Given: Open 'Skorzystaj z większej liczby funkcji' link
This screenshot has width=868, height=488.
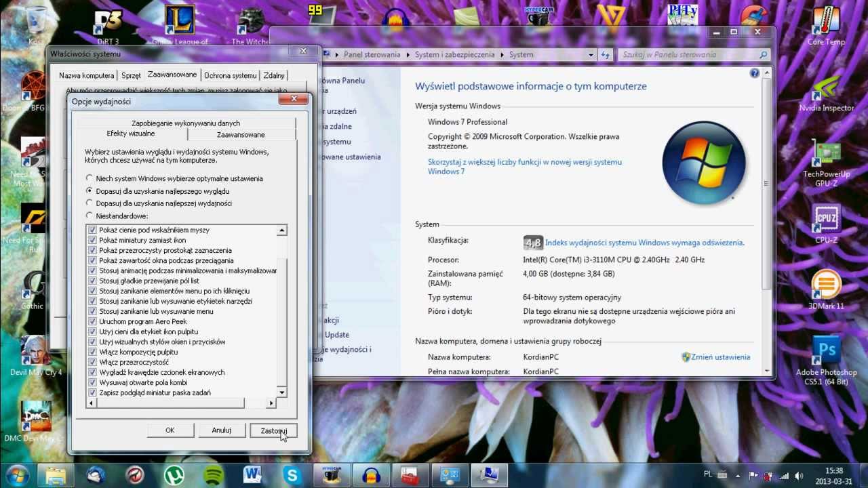Looking at the screenshot, I should point(525,167).
